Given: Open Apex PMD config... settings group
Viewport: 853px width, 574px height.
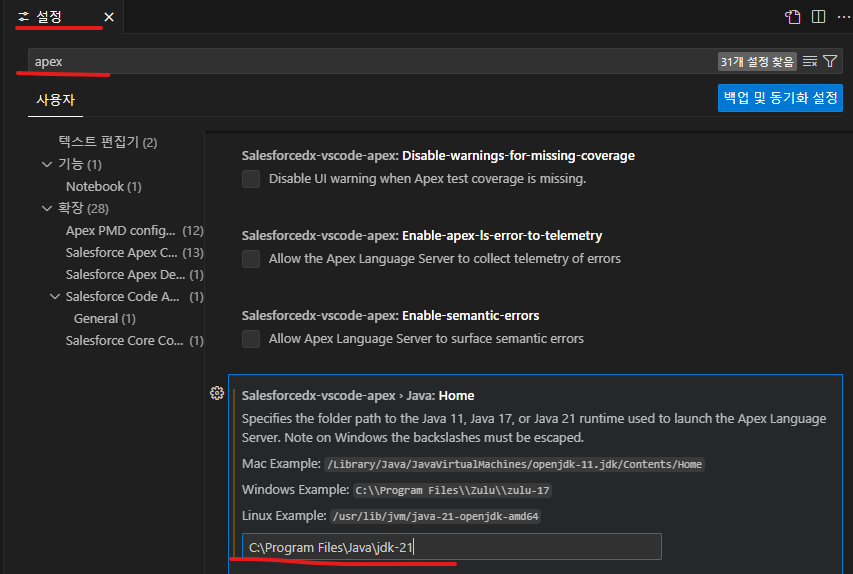Looking at the screenshot, I should click(x=134, y=231).
